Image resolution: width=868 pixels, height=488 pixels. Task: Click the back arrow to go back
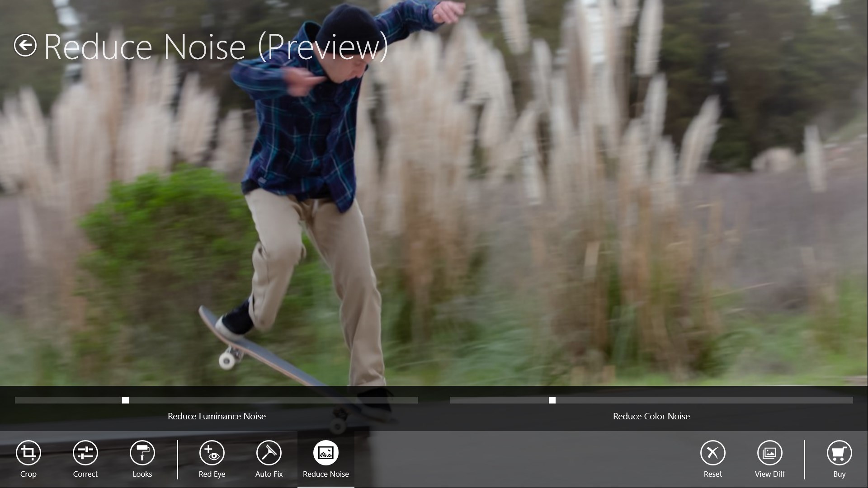pyautogui.click(x=24, y=45)
